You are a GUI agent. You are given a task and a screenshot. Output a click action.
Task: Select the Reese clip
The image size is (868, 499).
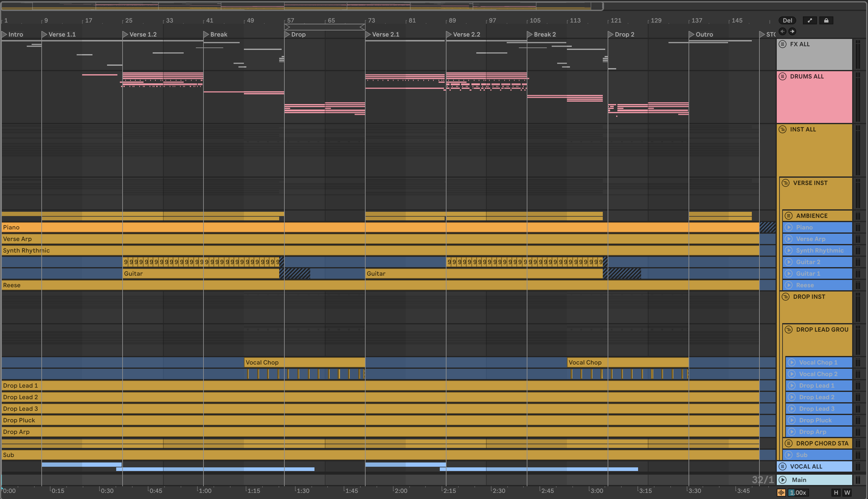point(380,285)
